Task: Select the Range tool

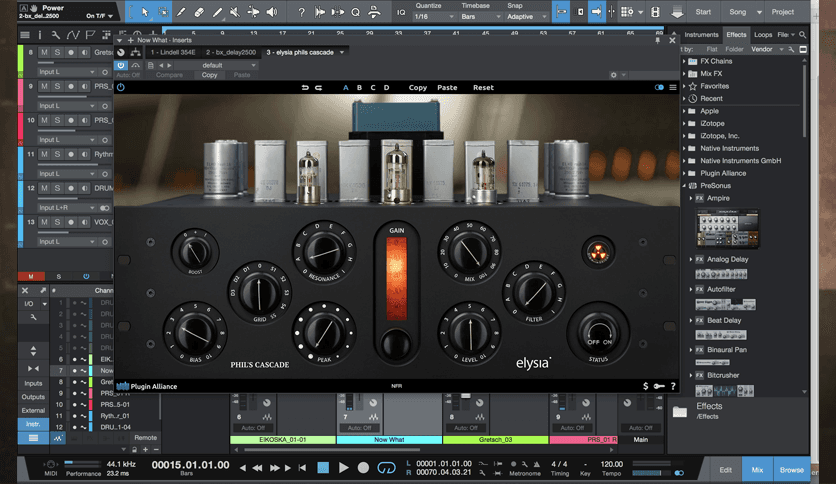Action: [x=163, y=12]
